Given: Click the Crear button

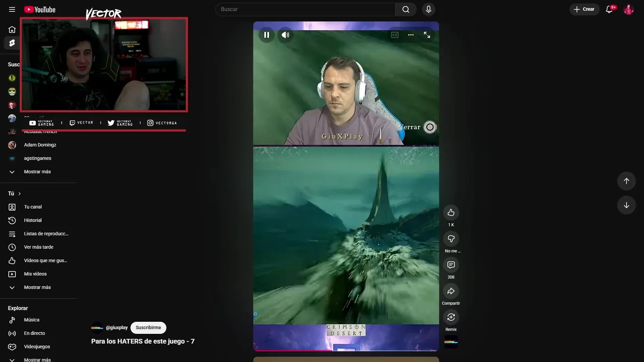Looking at the screenshot, I should [584, 9].
